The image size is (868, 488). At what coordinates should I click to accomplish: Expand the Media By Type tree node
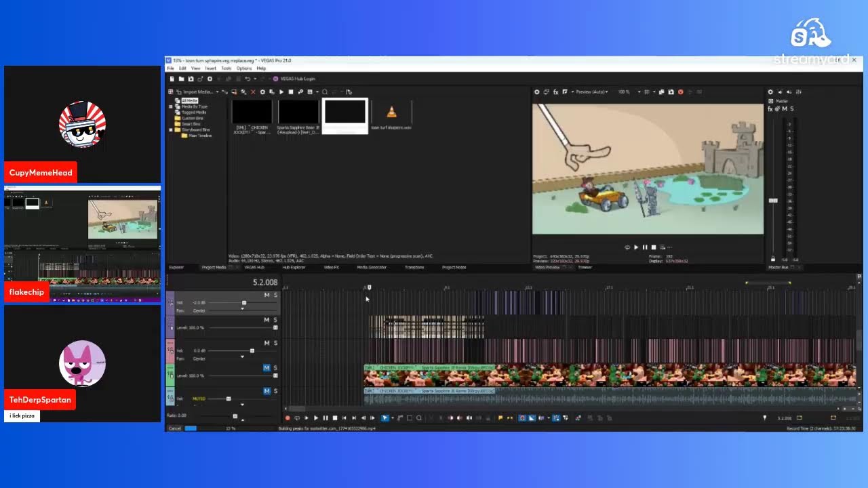point(171,106)
